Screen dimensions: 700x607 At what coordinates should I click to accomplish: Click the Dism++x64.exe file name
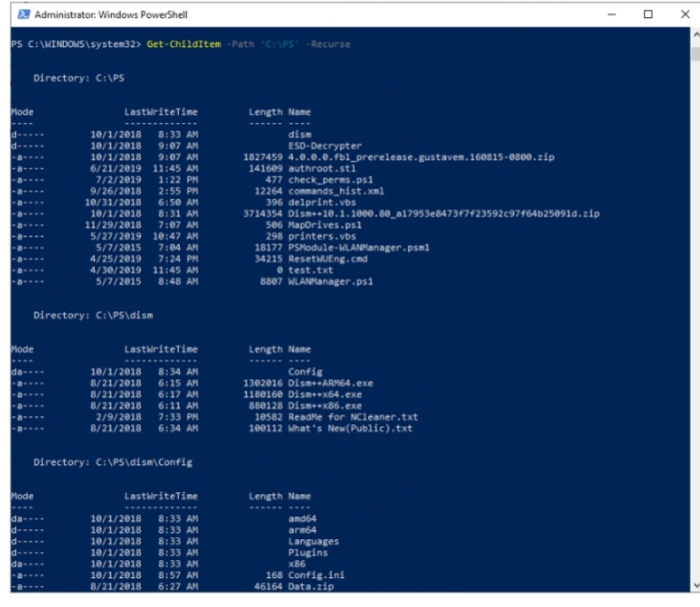coord(325,394)
